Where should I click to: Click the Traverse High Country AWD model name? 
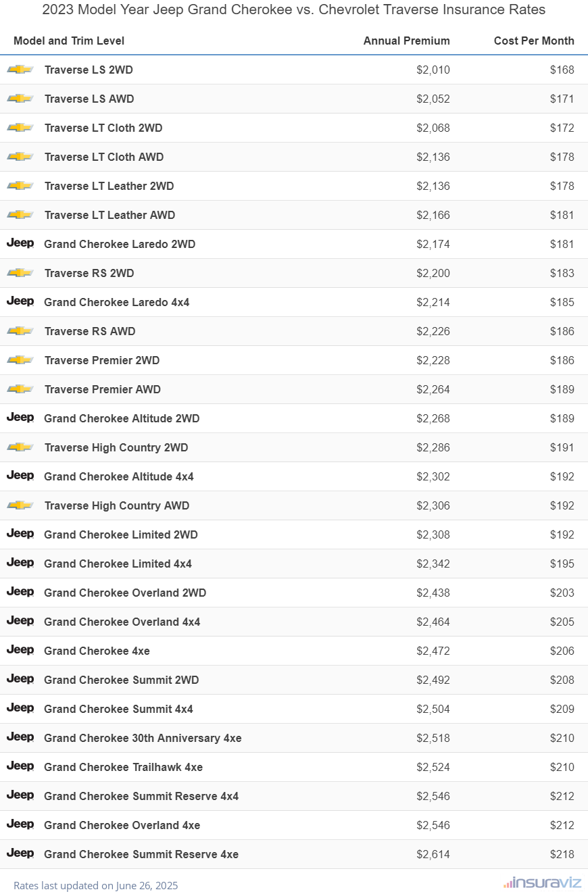(117, 505)
